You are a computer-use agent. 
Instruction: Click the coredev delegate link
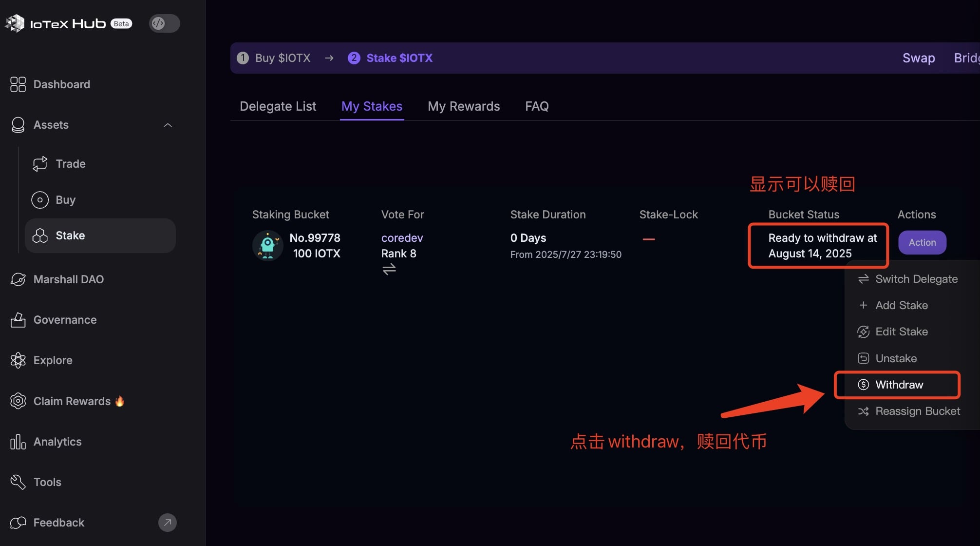tap(402, 238)
